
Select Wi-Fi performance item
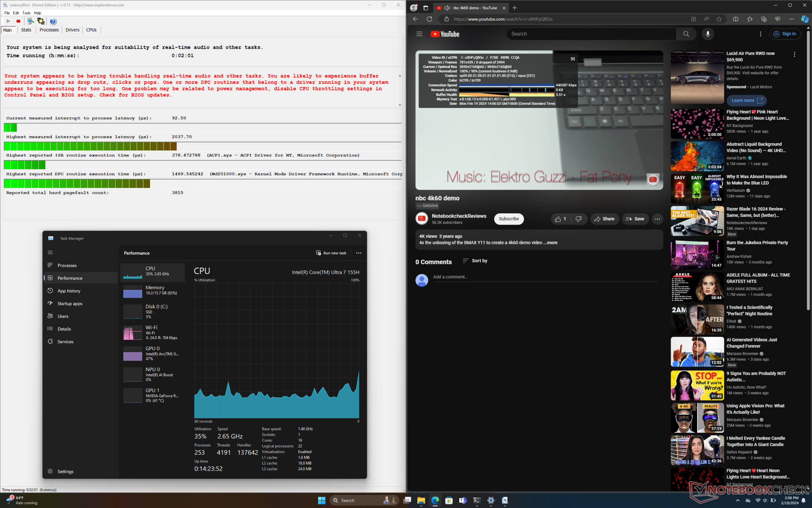152,332
